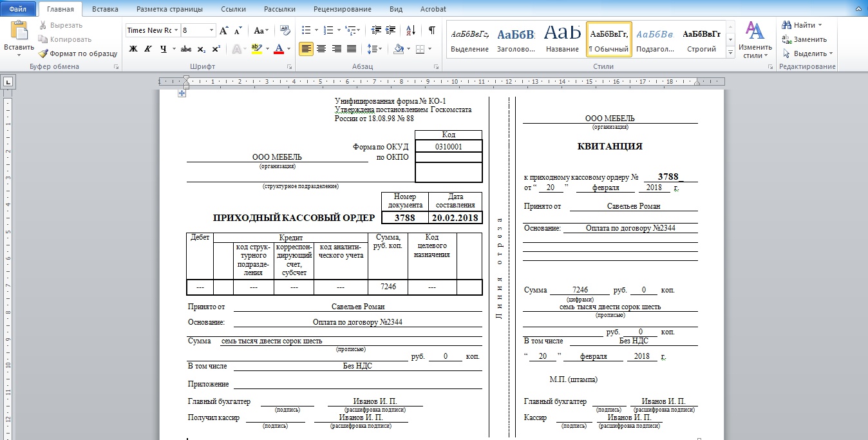Switch to the Разметка страницы tab
This screenshot has width=868, height=440.
click(x=170, y=9)
